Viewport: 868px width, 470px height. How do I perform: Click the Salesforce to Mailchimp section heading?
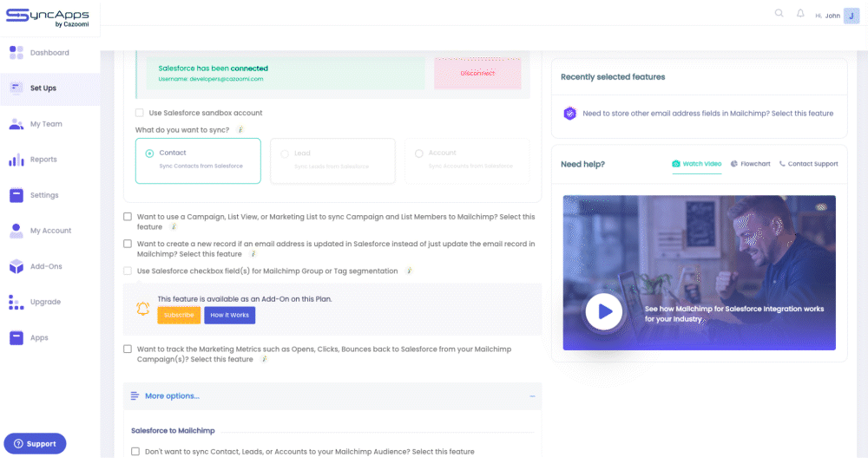point(173,431)
